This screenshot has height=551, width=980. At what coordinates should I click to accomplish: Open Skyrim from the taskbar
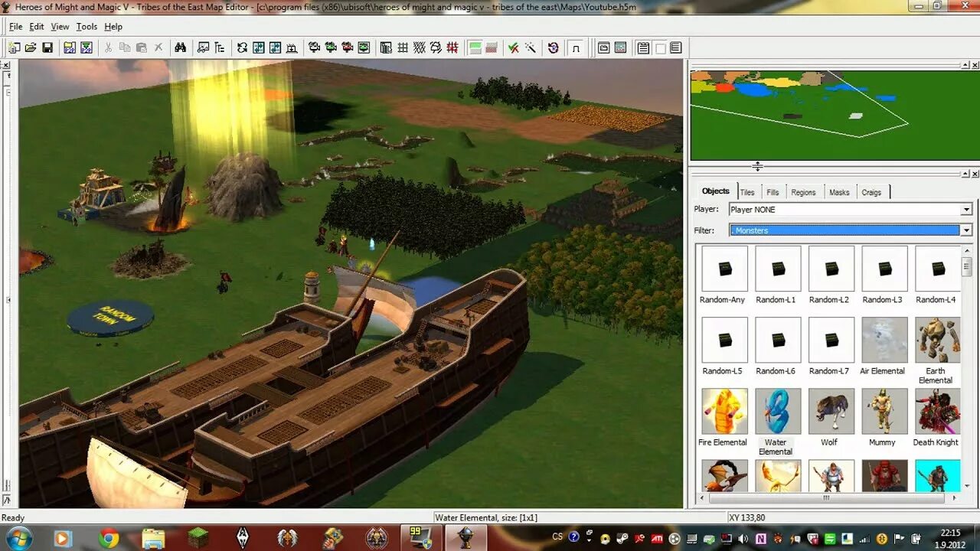coord(243,538)
